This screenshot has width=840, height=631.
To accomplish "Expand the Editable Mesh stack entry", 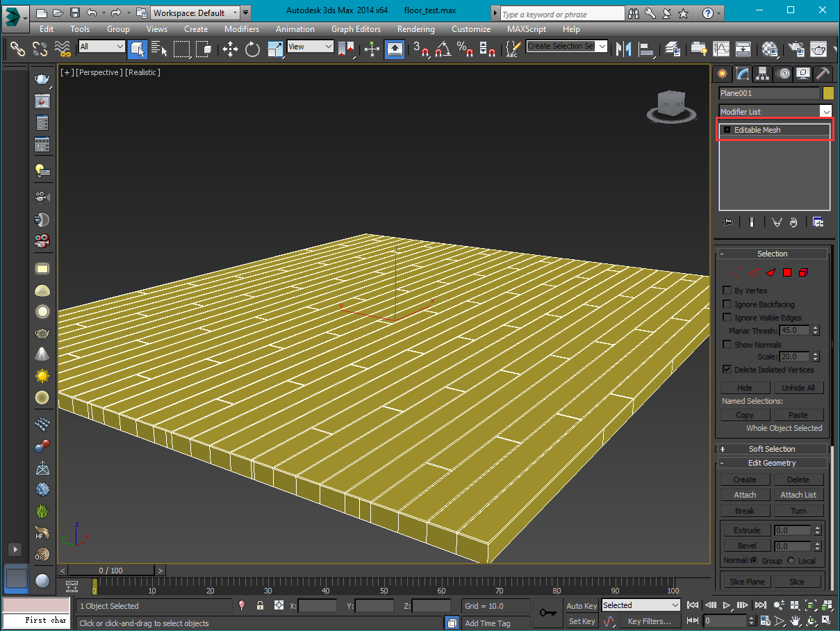I will [x=727, y=130].
